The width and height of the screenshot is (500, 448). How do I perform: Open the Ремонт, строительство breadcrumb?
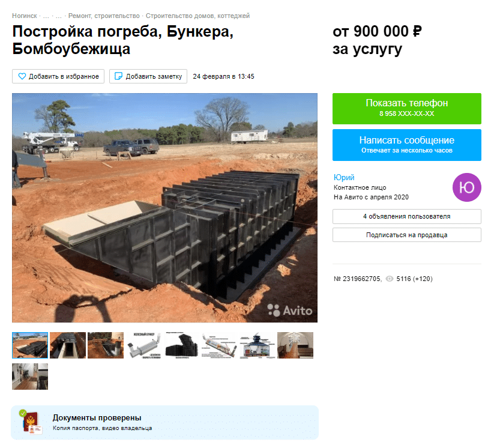click(x=104, y=16)
